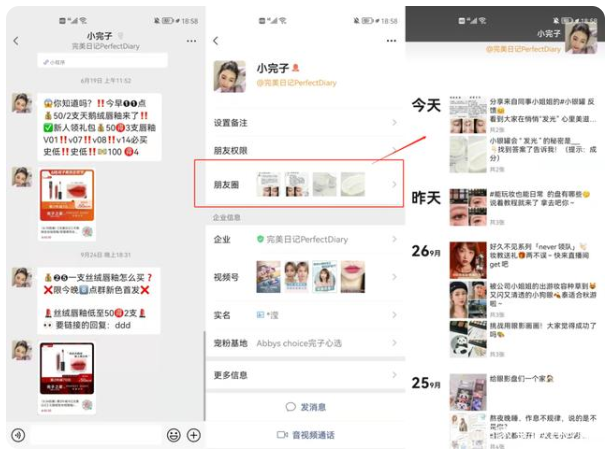Screen dimensions: 612x463
Task: Expand chevron on 实名 row
Action: coord(394,315)
